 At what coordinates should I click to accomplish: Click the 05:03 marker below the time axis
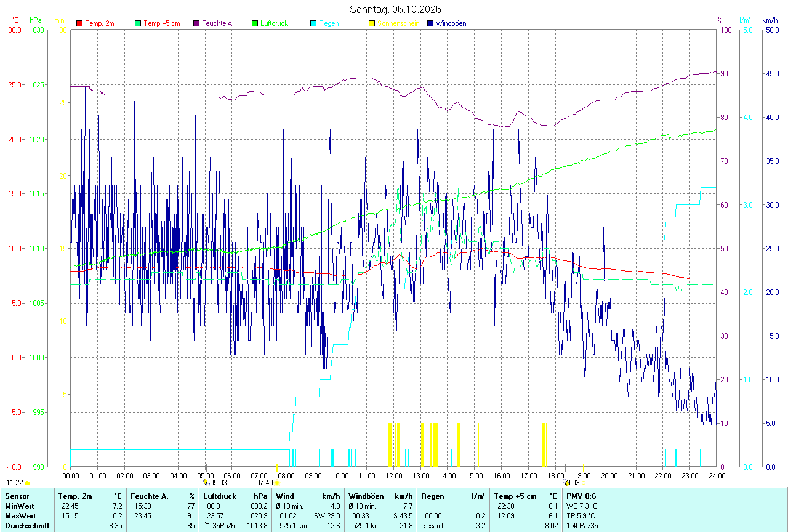219,483
